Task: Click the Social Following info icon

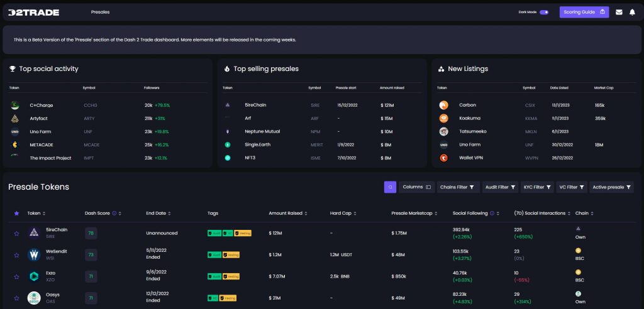Action: tap(492, 214)
